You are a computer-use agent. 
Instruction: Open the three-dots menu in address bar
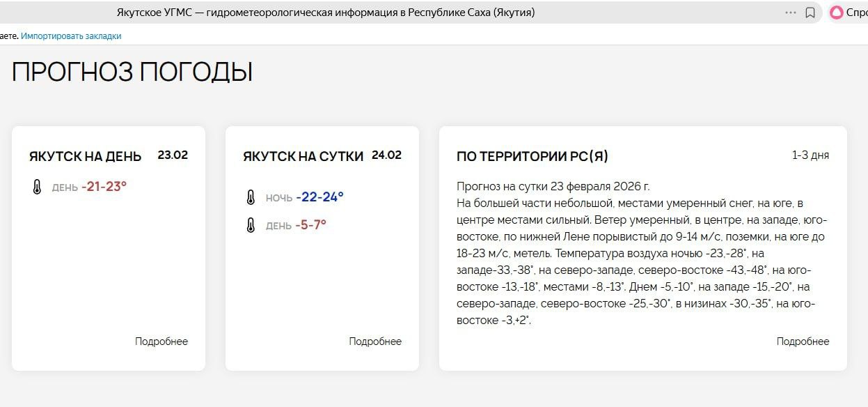[790, 13]
